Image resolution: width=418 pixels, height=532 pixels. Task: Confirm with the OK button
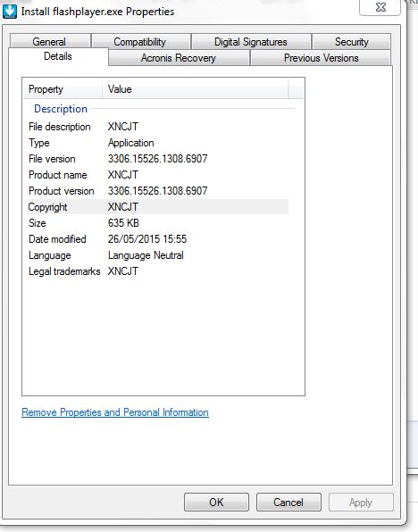216,503
